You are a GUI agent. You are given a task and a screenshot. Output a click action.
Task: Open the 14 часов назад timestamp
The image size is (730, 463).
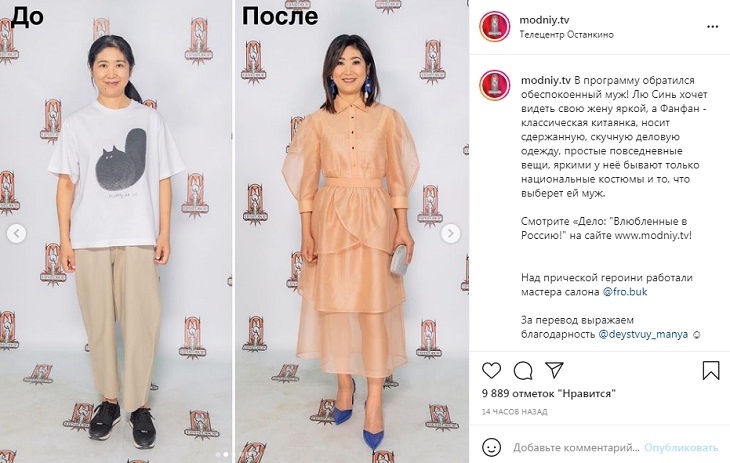pyautogui.click(x=514, y=412)
